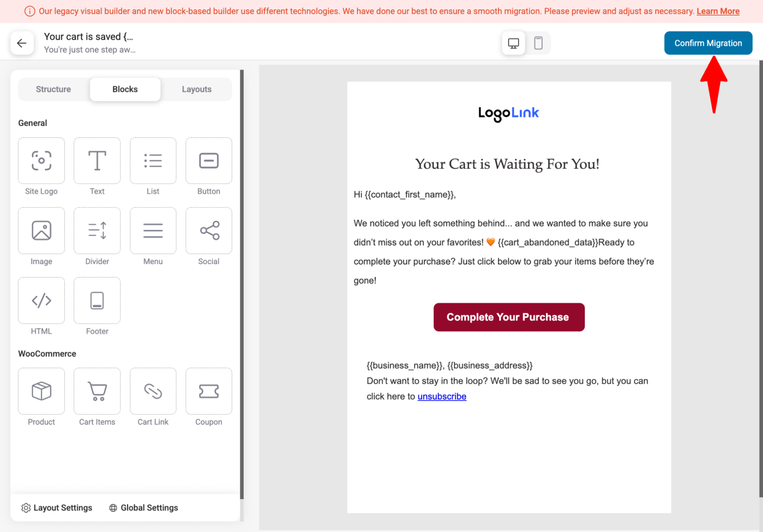Click the unsubscribe link
This screenshot has width=763, height=532.
point(442,397)
